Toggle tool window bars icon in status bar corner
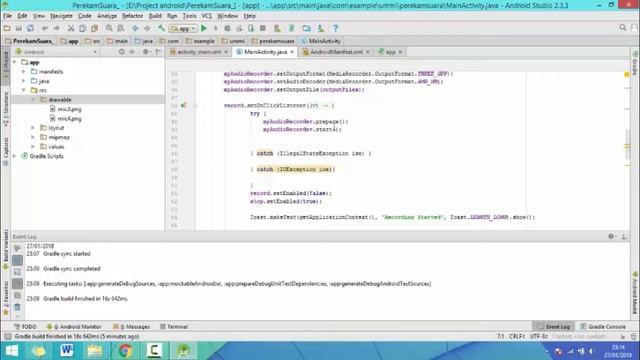Viewport: 640px width, 360px height. [x=7, y=336]
